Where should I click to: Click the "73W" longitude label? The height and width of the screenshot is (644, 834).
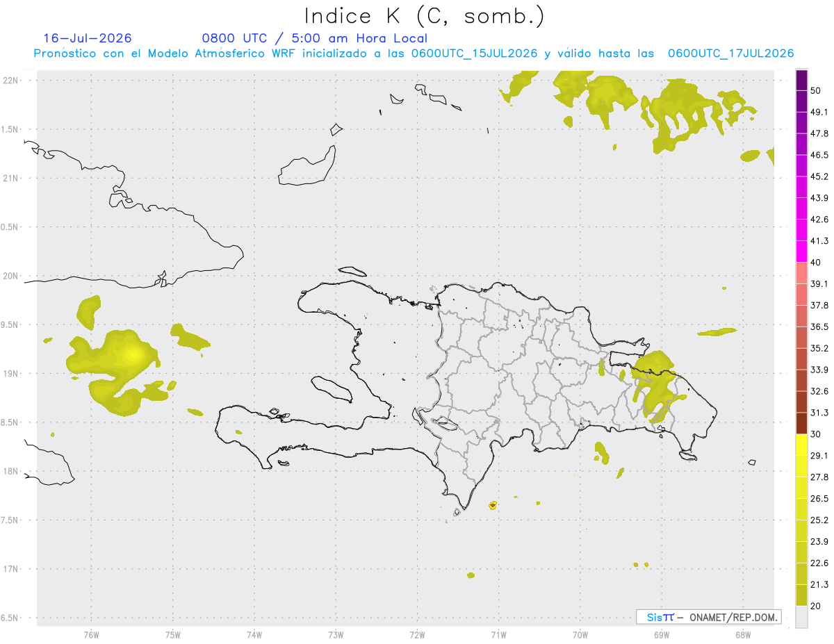336,635
